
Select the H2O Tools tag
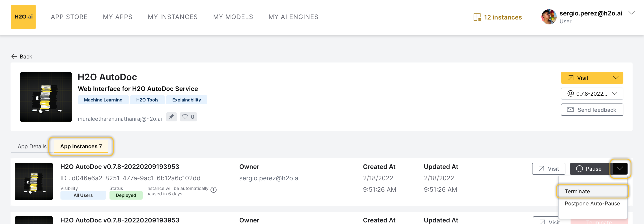click(147, 100)
